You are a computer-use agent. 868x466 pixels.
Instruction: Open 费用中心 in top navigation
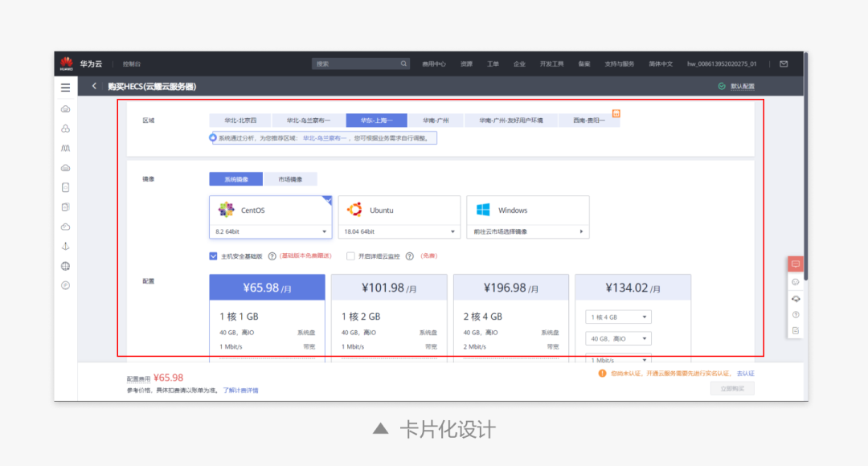[433, 63]
